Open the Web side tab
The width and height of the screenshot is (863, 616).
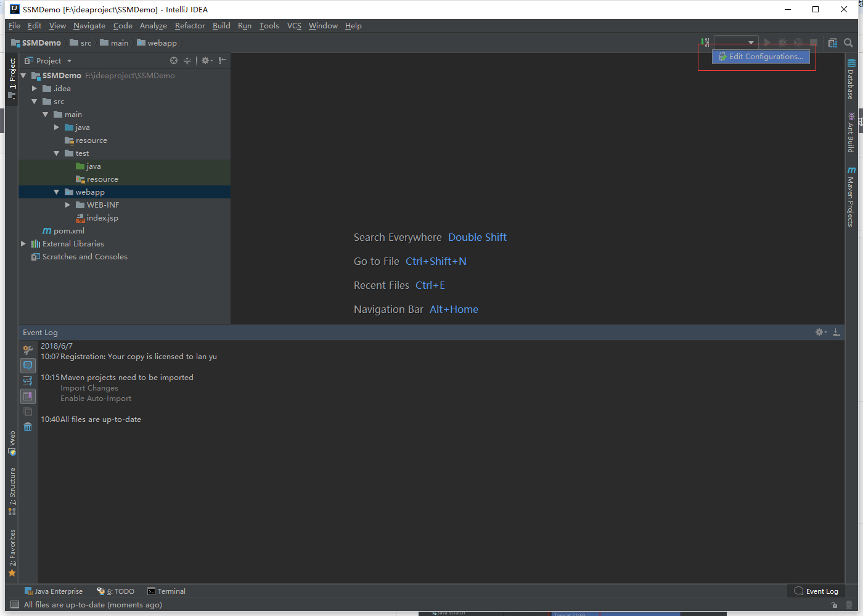(x=12, y=443)
